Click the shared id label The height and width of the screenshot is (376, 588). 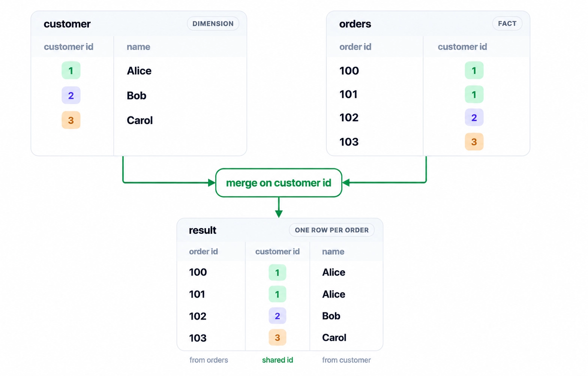tap(277, 360)
